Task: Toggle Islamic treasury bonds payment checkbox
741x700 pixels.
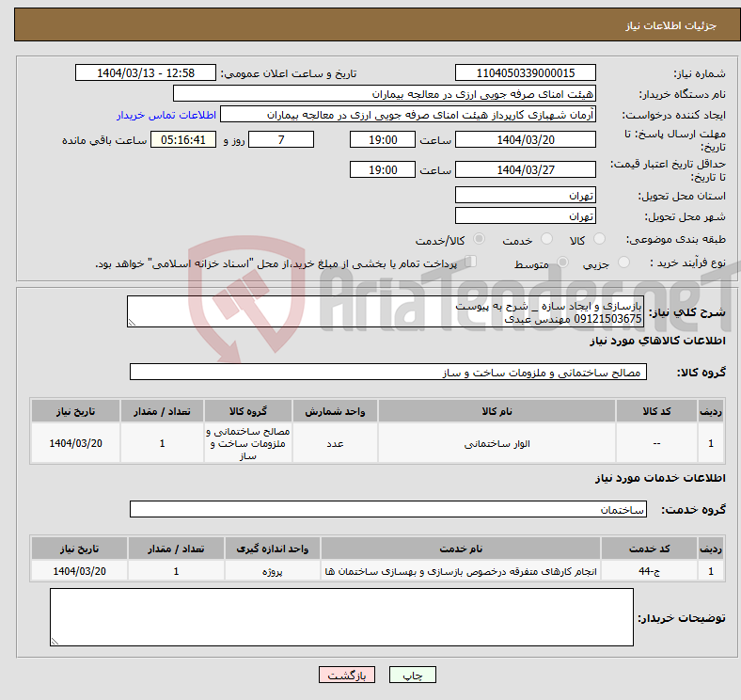Action: point(471,262)
